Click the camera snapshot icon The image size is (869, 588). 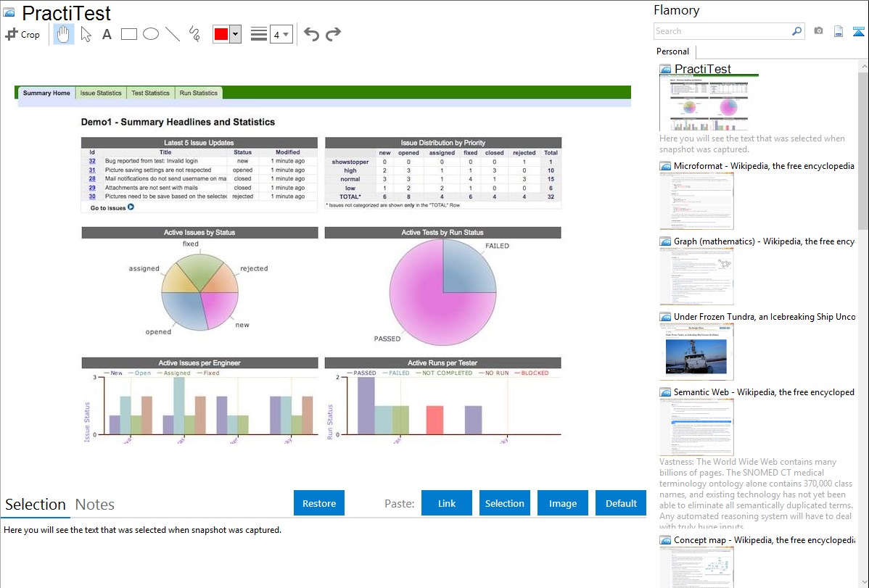point(818,31)
